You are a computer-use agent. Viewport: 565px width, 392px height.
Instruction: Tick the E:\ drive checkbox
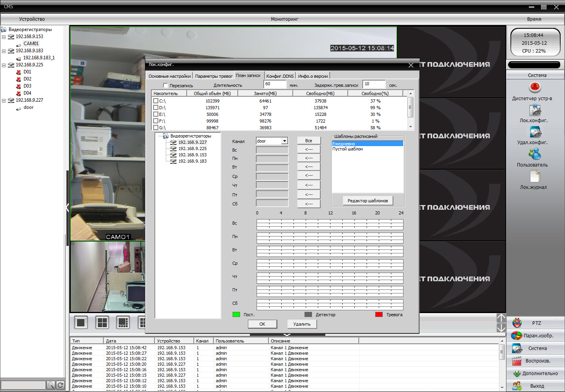pyautogui.click(x=156, y=114)
